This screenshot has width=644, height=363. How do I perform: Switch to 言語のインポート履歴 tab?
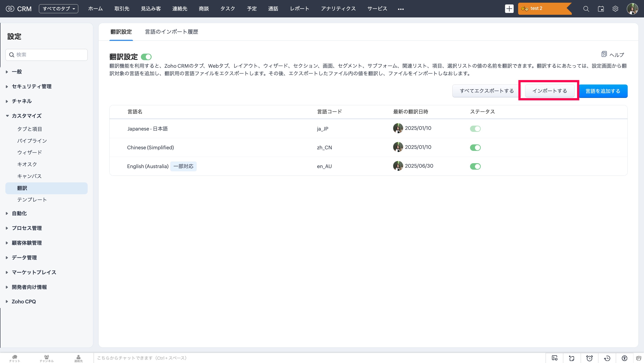point(172,32)
